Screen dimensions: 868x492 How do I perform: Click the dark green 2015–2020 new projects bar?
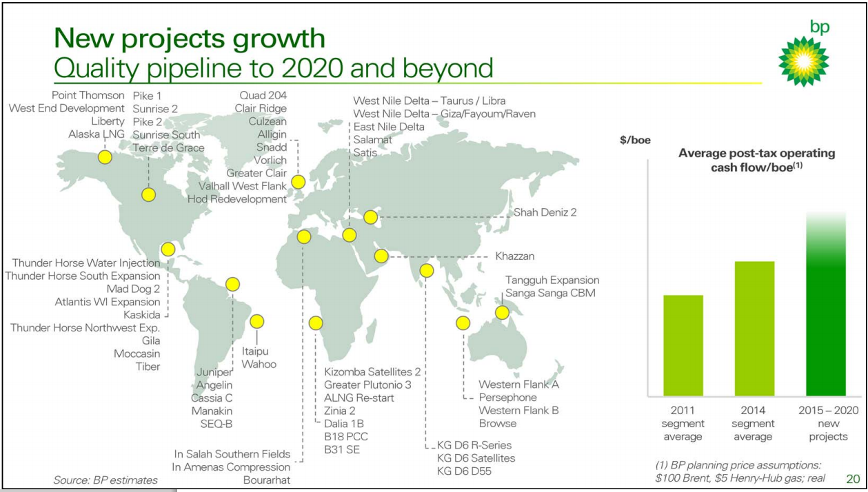click(x=827, y=310)
